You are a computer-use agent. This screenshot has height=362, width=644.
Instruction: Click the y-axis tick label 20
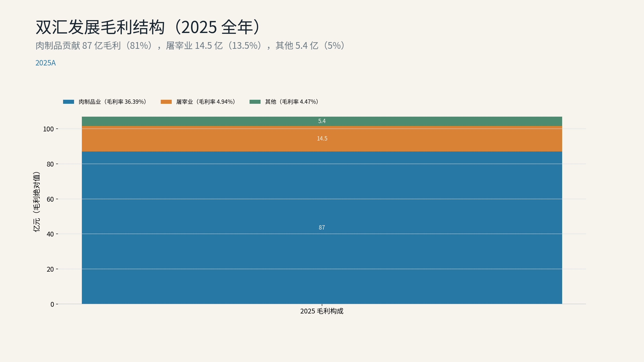point(50,269)
